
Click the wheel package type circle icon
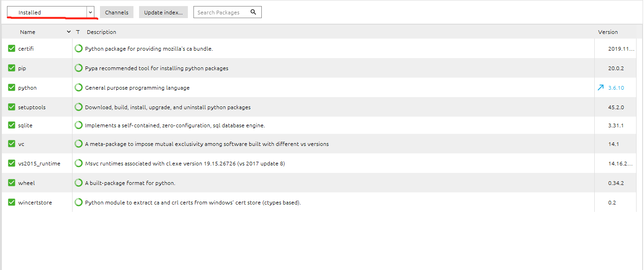pyautogui.click(x=79, y=183)
